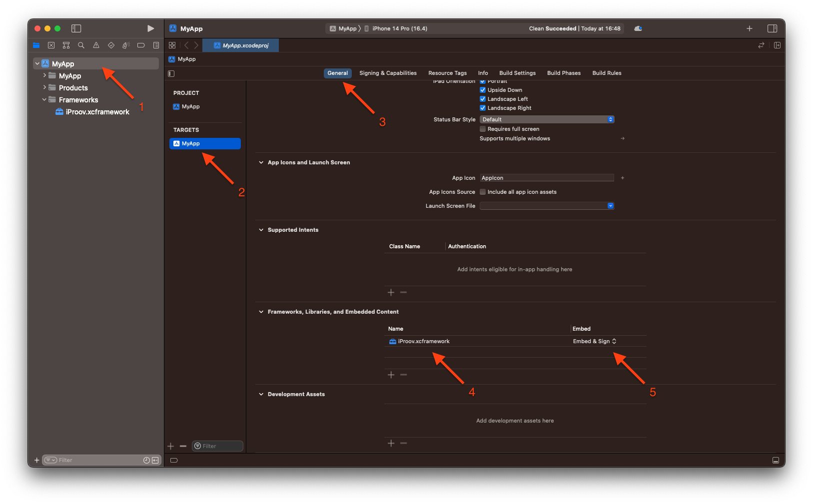
Task: Toggle editor review changes arrows
Action: click(x=761, y=45)
